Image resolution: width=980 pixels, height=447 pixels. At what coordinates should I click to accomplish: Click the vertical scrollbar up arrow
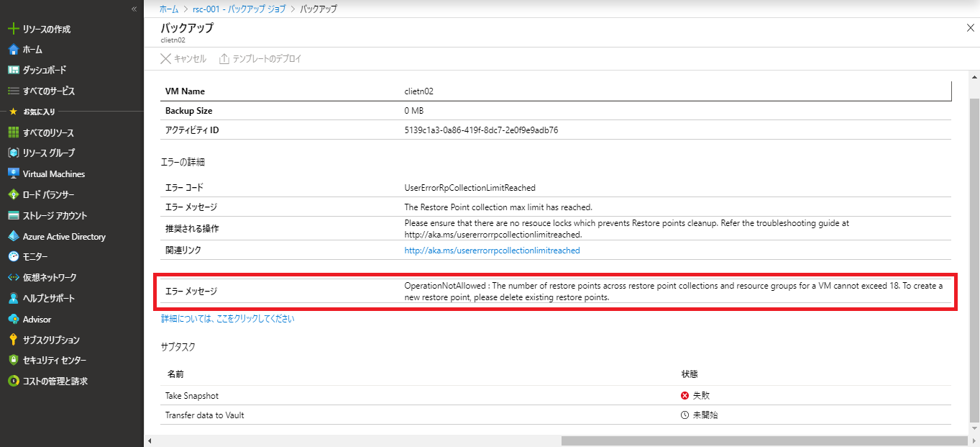tap(974, 76)
